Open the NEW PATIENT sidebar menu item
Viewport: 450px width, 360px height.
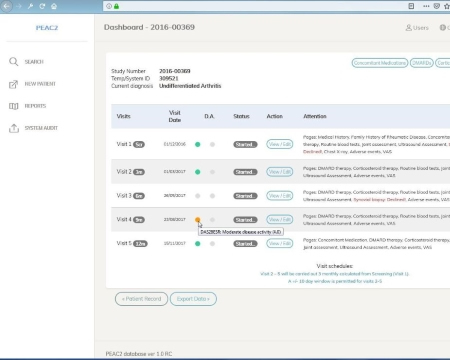point(40,84)
